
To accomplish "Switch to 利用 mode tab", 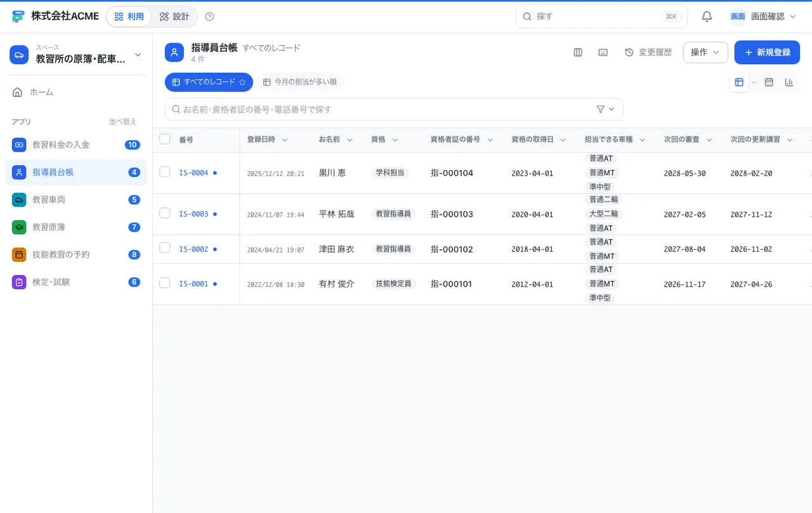I will 129,16.
